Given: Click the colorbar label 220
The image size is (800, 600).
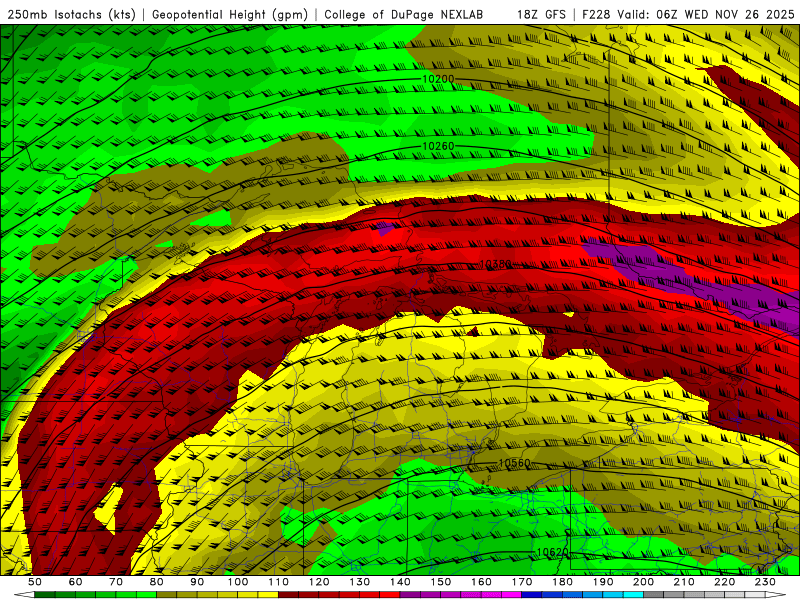Looking at the screenshot, I should [x=724, y=582].
